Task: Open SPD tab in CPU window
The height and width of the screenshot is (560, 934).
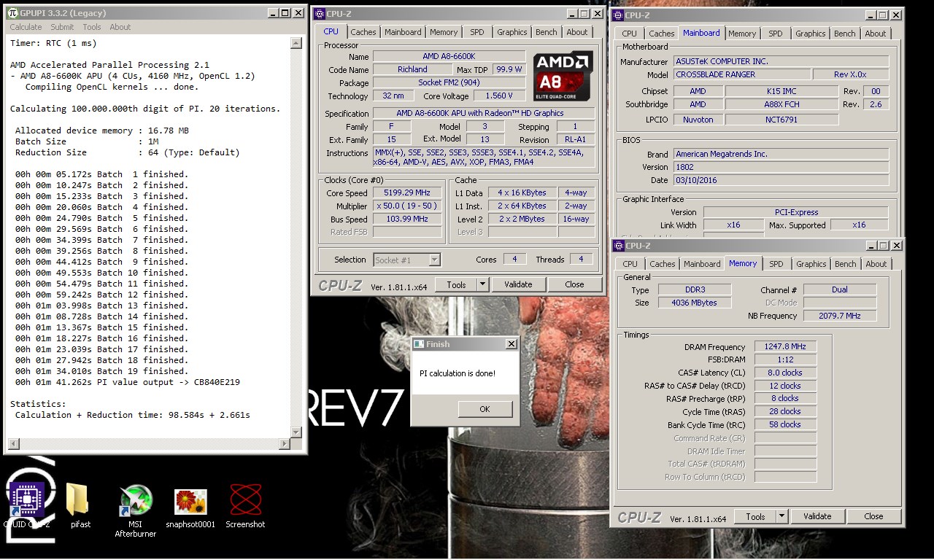Action: click(x=476, y=32)
